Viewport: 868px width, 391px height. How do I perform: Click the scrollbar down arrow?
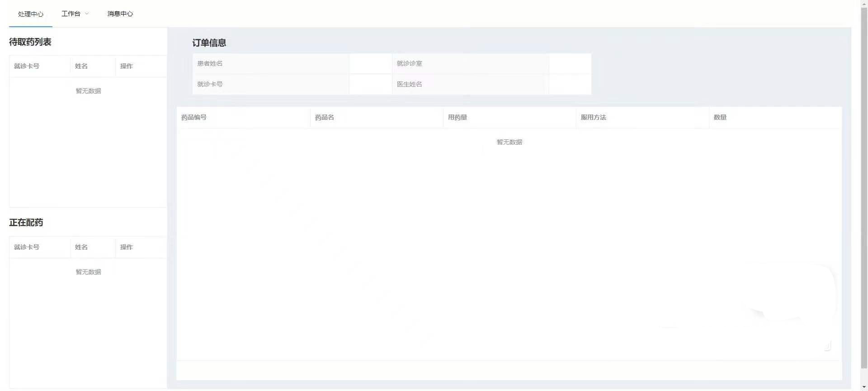(864, 387)
